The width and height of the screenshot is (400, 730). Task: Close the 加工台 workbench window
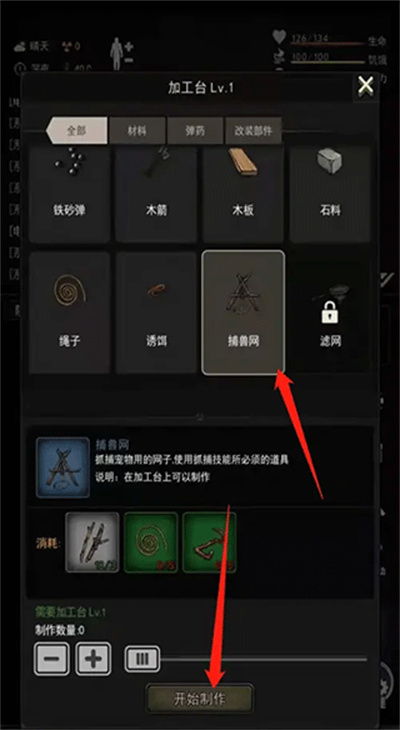(366, 85)
